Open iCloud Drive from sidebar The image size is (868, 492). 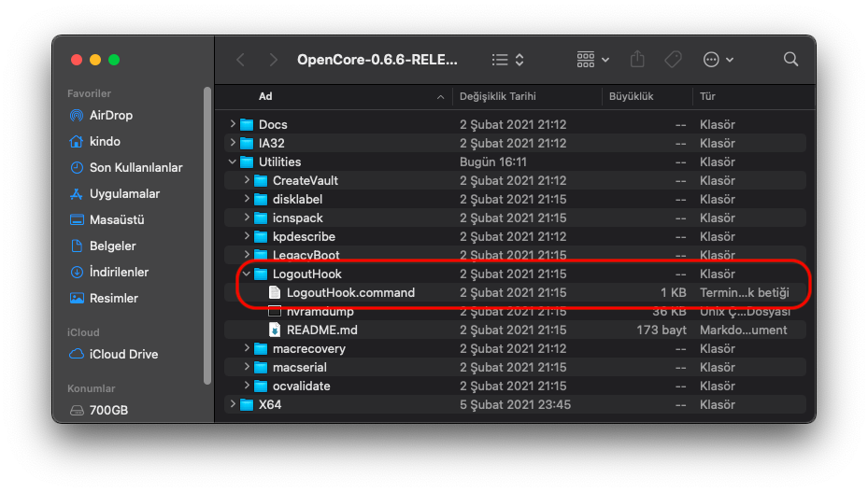(123, 355)
